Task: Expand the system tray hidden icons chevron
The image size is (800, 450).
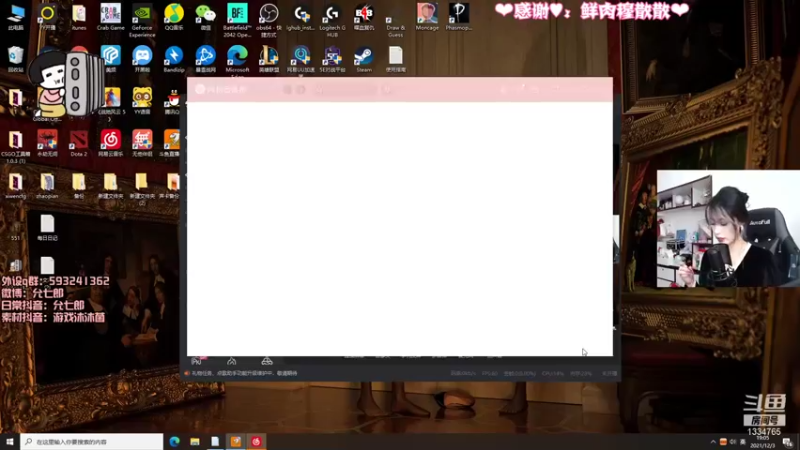Action: [x=713, y=442]
